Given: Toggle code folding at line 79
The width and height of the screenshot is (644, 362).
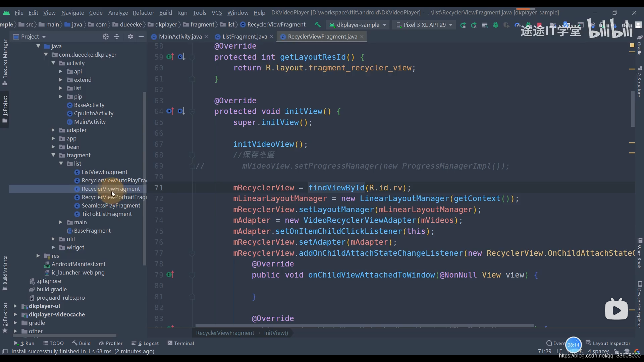Looking at the screenshot, I should 192,275.
